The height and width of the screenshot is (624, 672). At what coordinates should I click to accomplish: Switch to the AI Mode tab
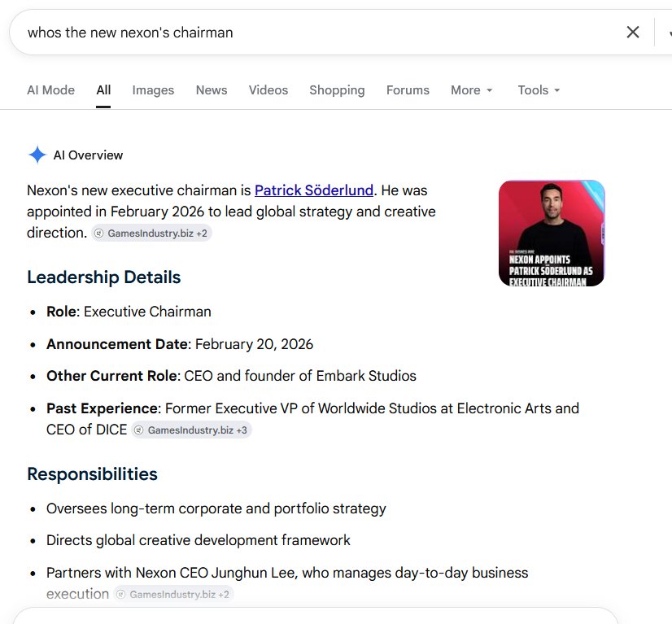50,90
